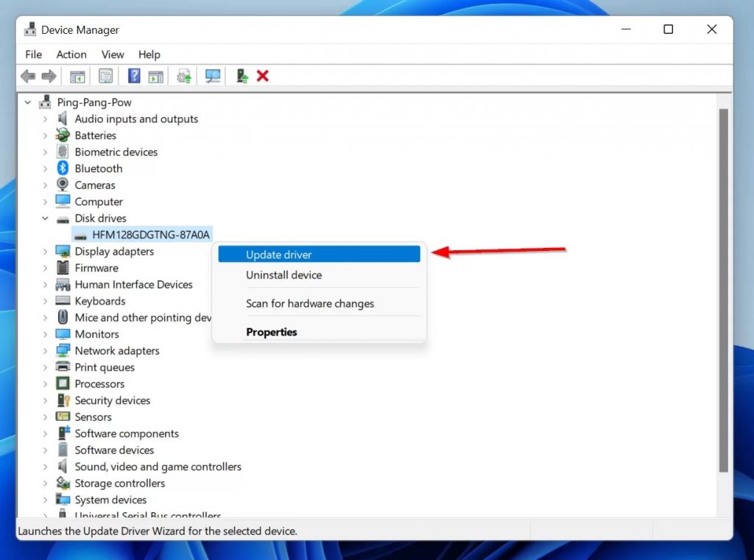The image size is (754, 560).
Task: Select the HFM128GDGTNG-87A0A disk drive
Action: tap(150, 234)
